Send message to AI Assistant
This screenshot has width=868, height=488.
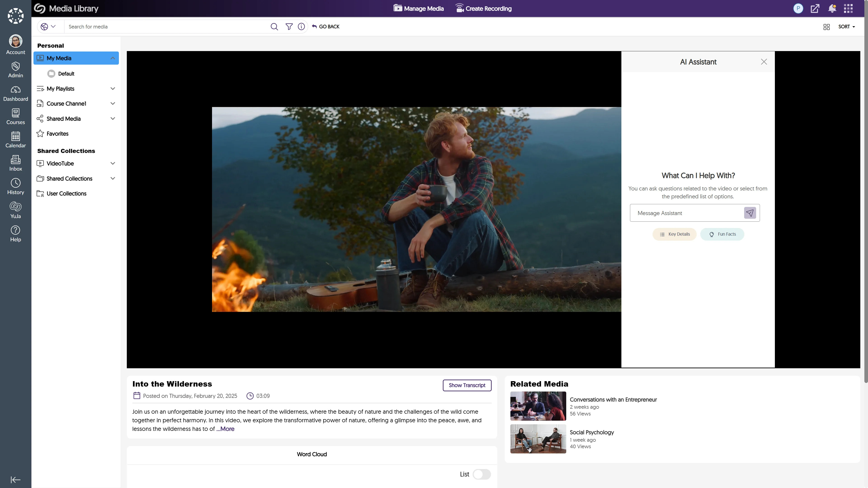pos(750,213)
